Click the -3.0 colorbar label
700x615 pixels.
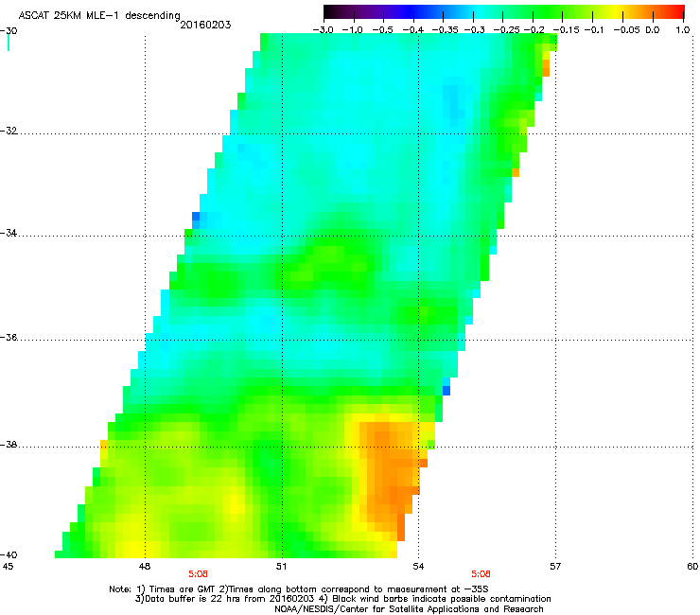click(x=323, y=30)
